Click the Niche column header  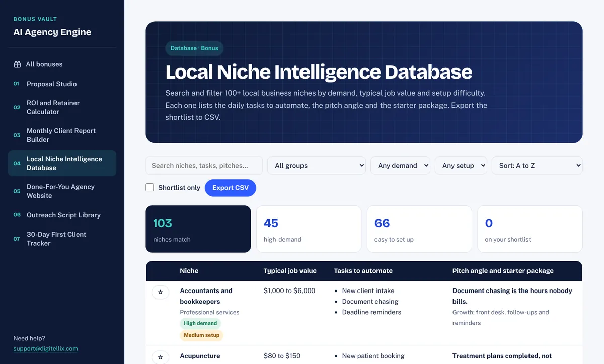coord(189,271)
